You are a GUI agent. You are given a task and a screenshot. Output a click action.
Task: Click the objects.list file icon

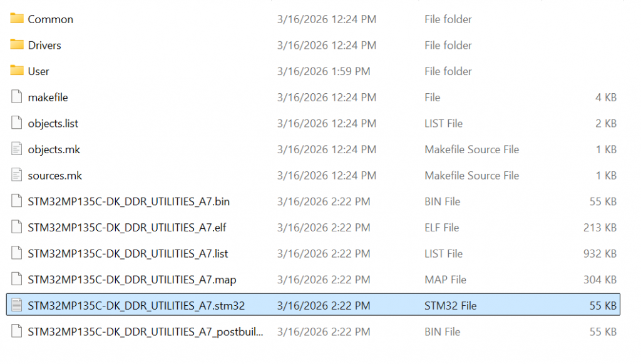click(x=17, y=123)
